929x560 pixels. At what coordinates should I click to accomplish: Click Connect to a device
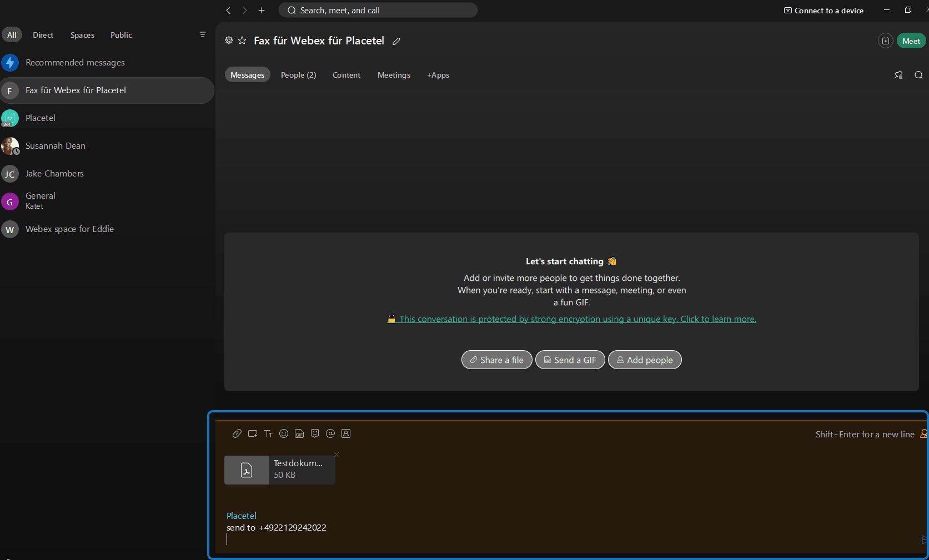[823, 11]
